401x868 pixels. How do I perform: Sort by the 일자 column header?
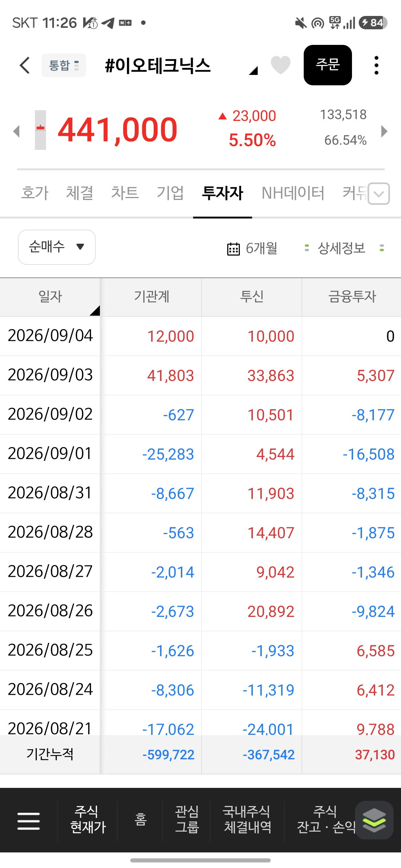pos(50,297)
